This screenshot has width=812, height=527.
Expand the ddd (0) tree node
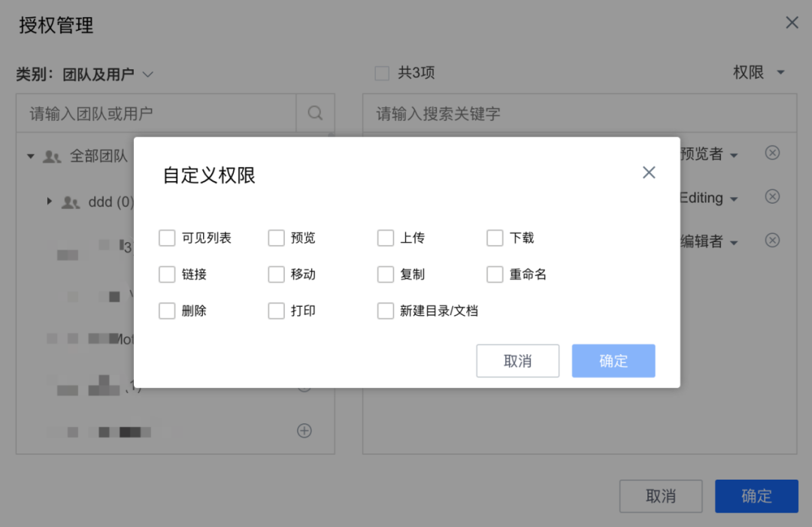tap(49, 201)
